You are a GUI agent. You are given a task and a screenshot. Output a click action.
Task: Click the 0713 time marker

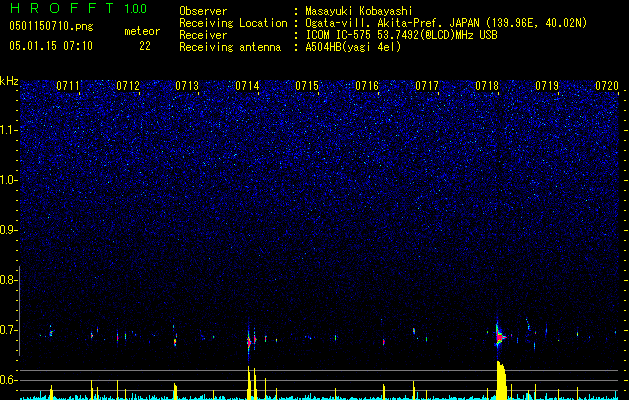[187, 86]
